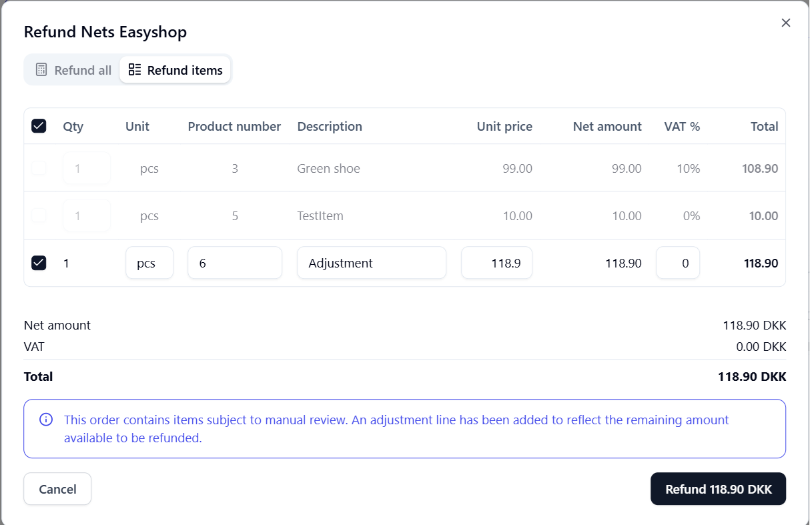This screenshot has height=525, width=812.
Task: Click the 0% VAT value in TestItem row
Action: coord(691,215)
